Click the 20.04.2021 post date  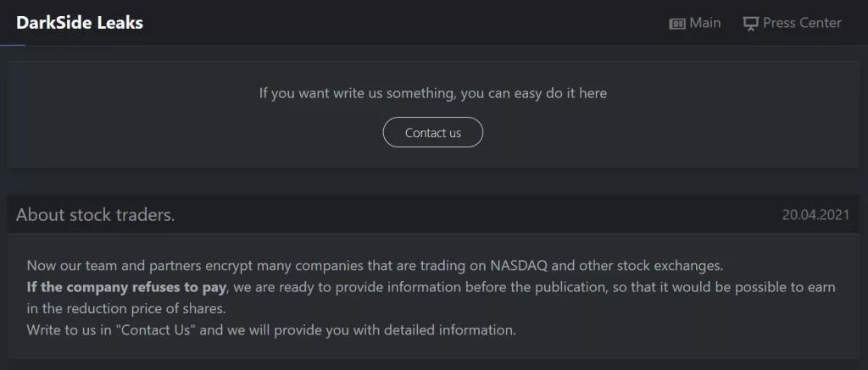(x=815, y=214)
